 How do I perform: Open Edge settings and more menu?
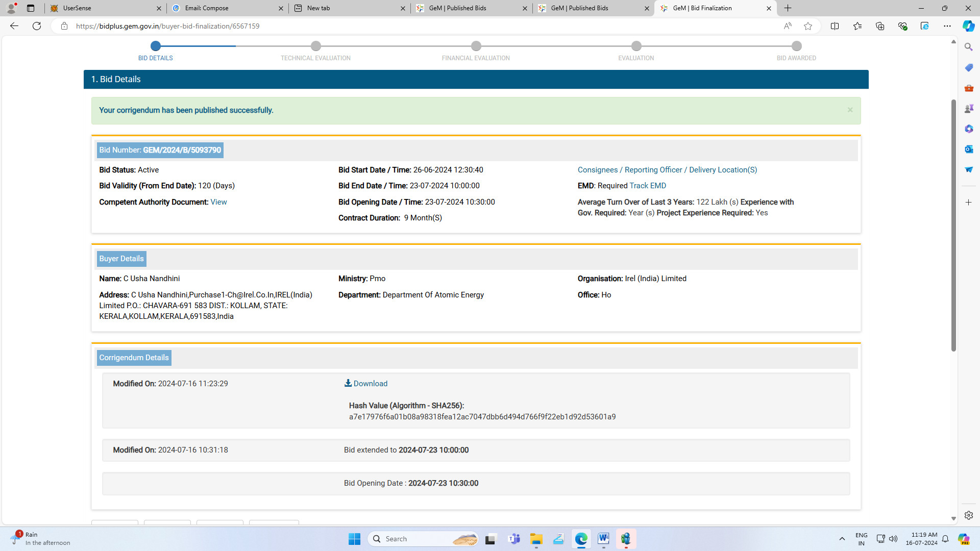pyautogui.click(x=947, y=26)
